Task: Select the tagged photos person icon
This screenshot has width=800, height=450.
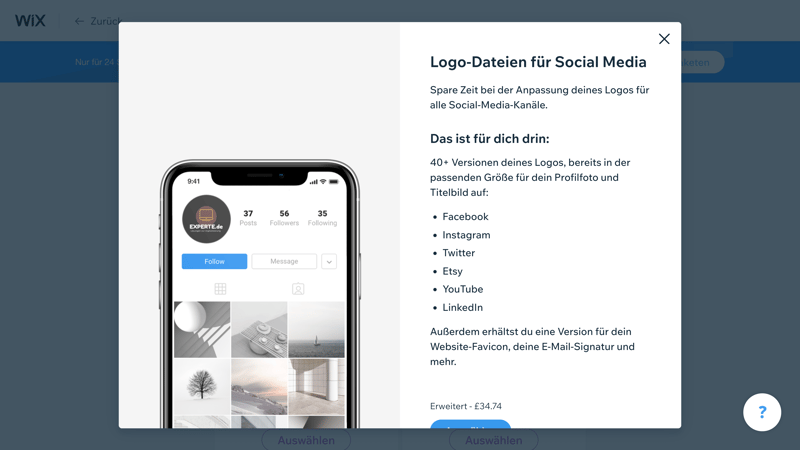Action: [x=298, y=289]
